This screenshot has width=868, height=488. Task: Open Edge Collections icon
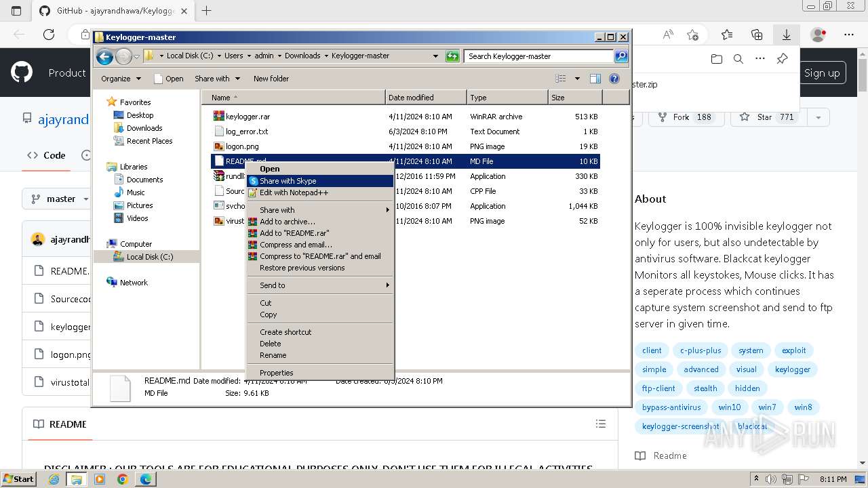757,35
